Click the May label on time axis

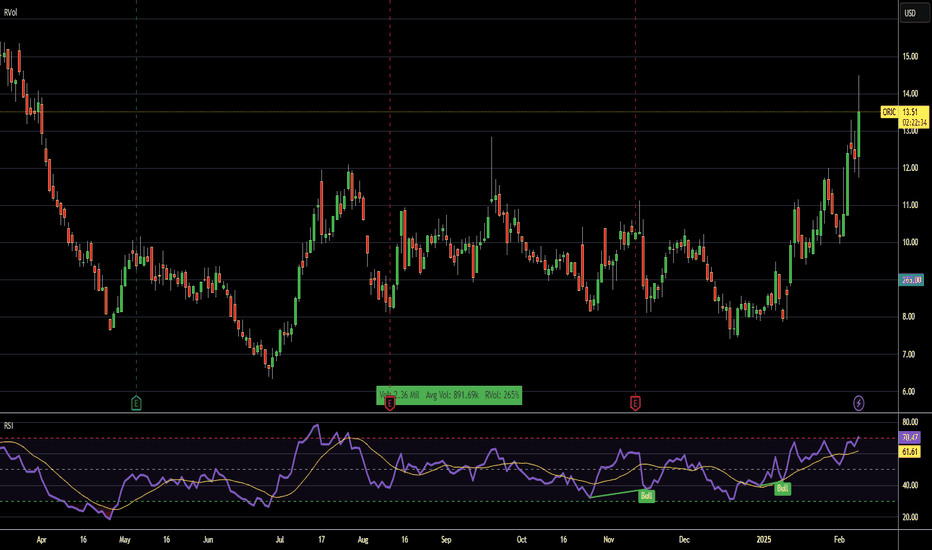[x=125, y=540]
